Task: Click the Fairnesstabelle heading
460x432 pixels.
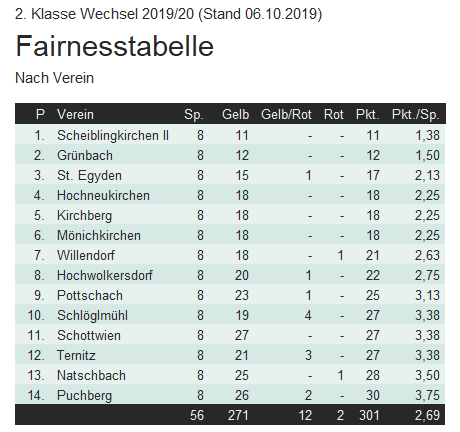Action: [114, 46]
